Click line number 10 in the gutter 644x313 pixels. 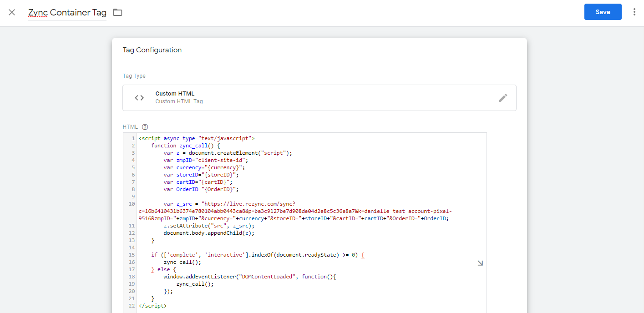pos(132,204)
